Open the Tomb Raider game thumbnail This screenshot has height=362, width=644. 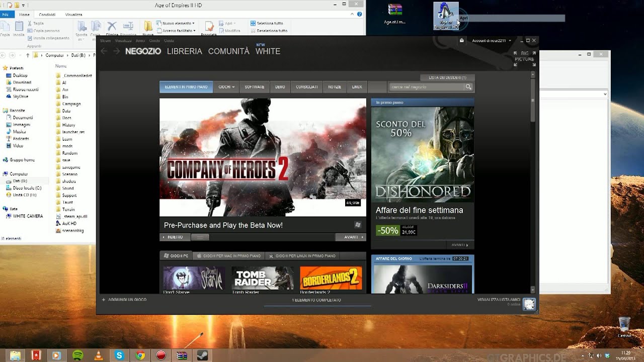tap(262, 278)
